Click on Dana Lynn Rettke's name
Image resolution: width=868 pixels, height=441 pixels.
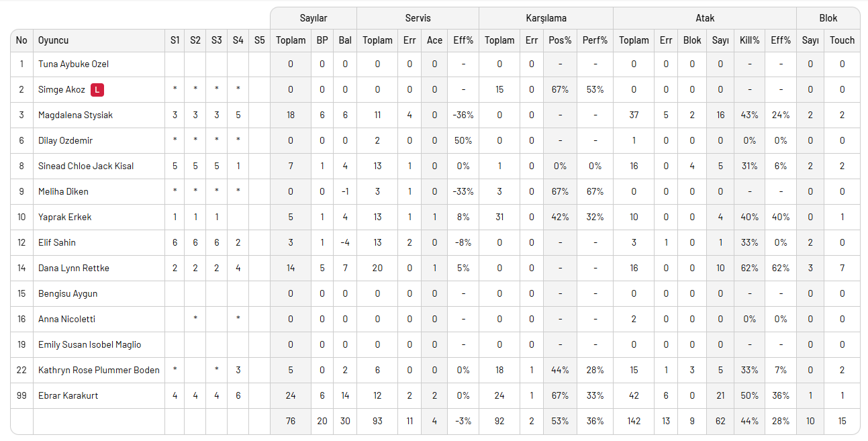pos(73,268)
